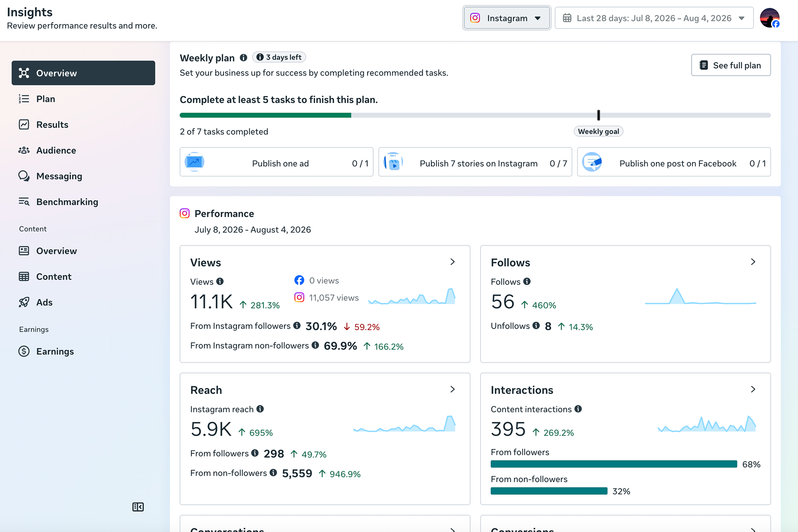This screenshot has width=798, height=532.
Task: Click the Content table icon
Action: click(x=24, y=277)
